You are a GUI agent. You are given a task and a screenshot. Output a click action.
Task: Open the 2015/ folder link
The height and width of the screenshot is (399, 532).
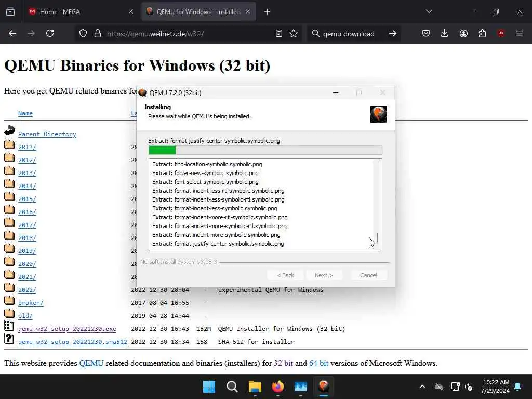[x=27, y=199]
